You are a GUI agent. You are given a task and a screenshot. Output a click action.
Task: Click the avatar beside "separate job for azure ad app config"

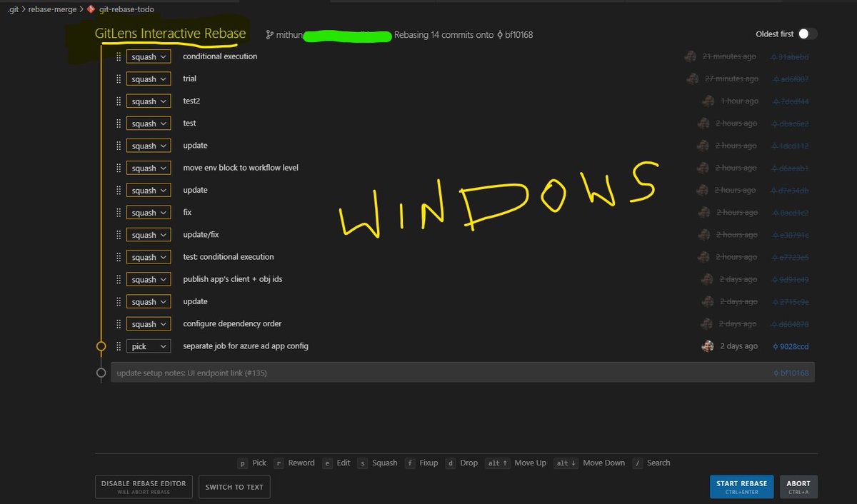(707, 346)
